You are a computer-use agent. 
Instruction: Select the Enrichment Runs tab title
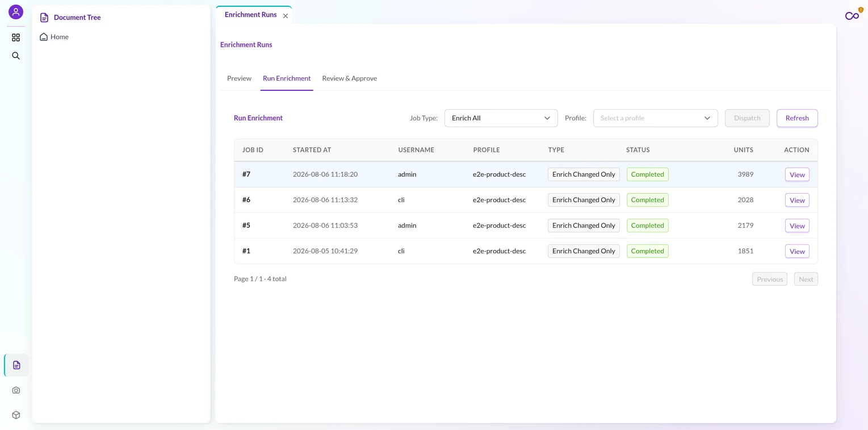point(250,15)
